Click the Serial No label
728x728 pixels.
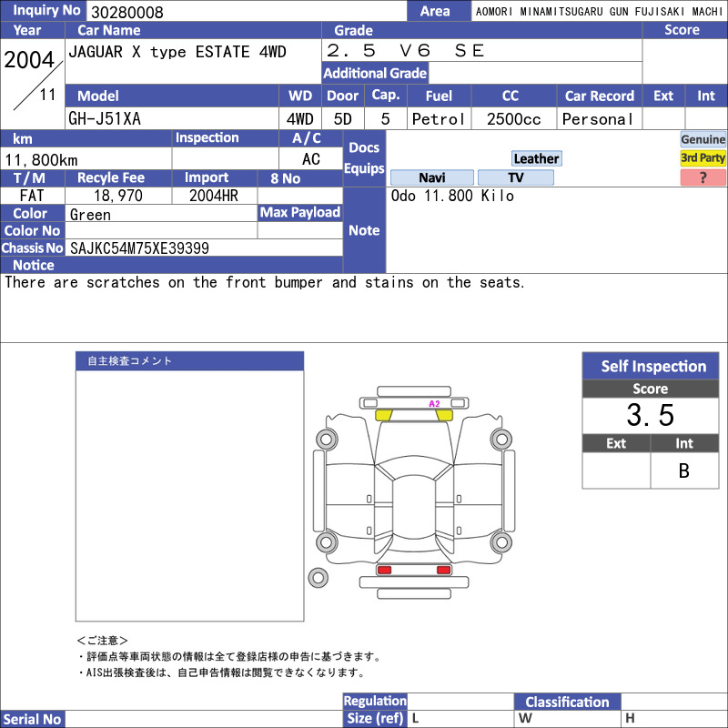[x=33, y=719]
